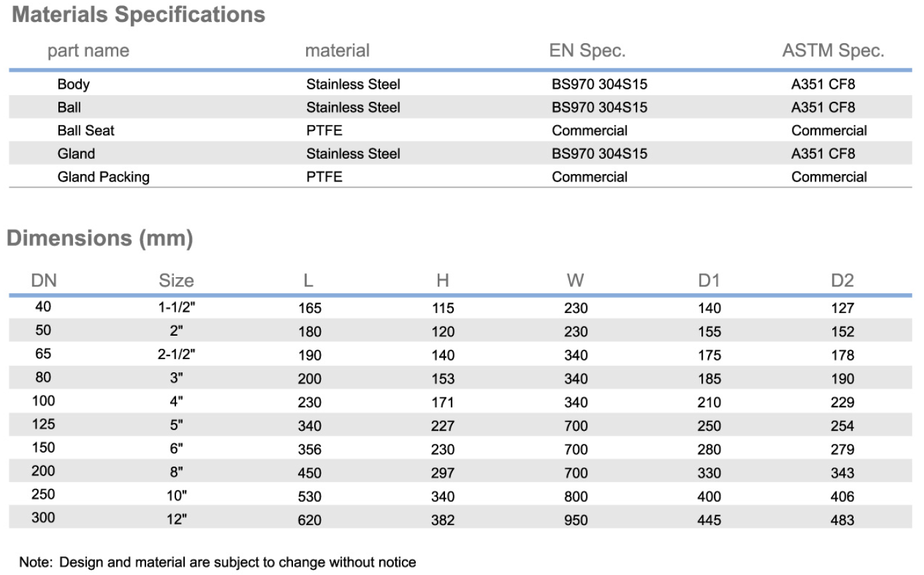924x575 pixels.
Task: Click the Ball Seat row label
Action: [86, 130]
